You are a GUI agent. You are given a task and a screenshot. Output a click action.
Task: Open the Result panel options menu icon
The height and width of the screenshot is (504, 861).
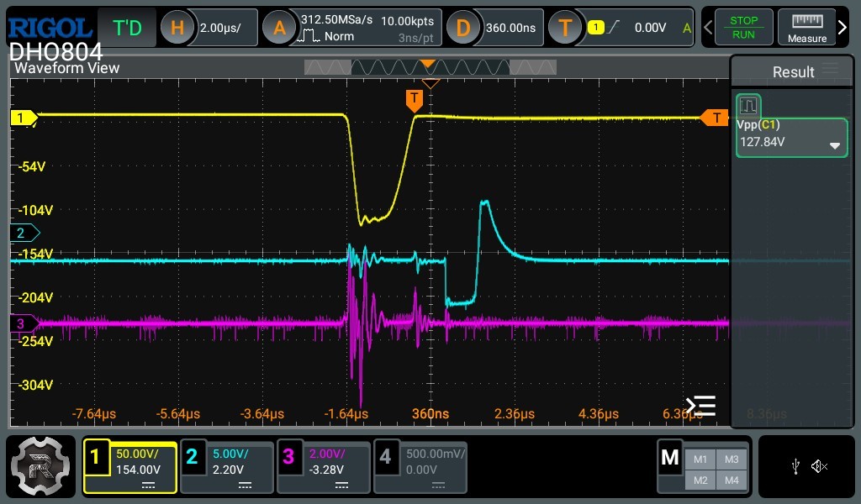tap(830, 68)
